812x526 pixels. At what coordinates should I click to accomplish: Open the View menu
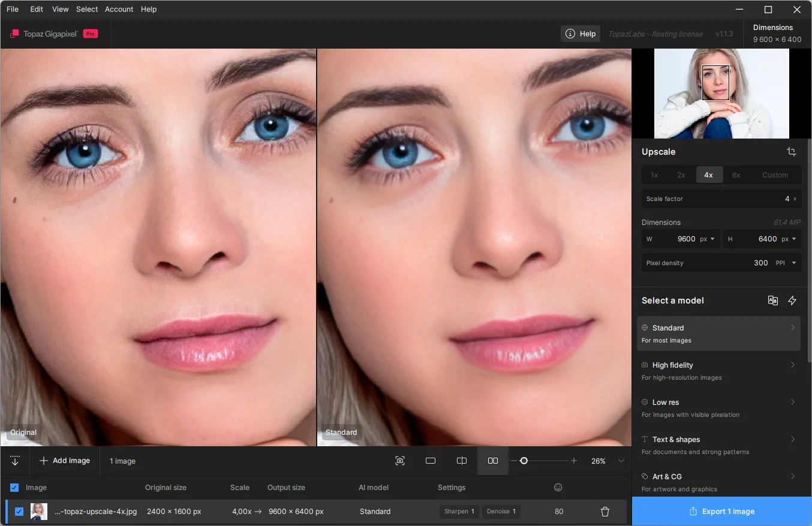click(x=60, y=9)
